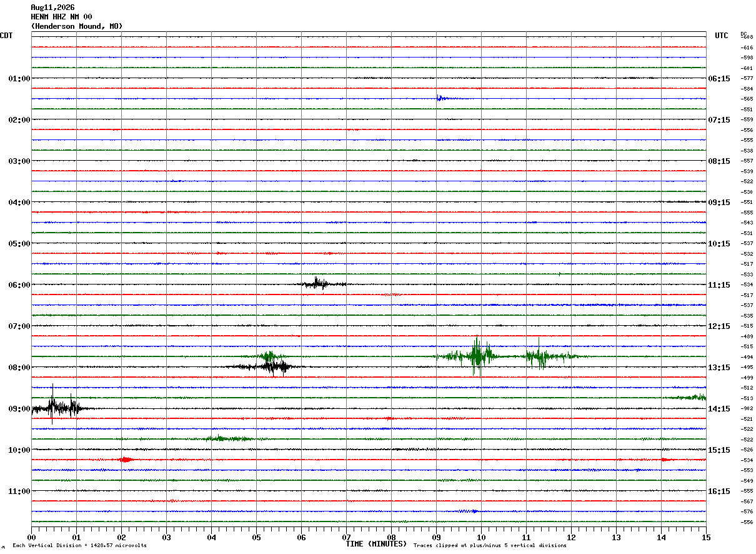
Task: Click the Aug11,2026 date header
Action: tap(52, 8)
